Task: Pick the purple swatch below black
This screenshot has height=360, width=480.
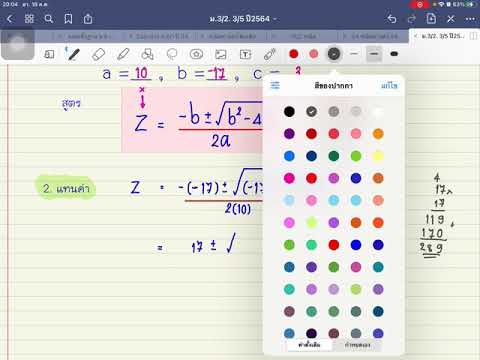Action: [x=289, y=134]
